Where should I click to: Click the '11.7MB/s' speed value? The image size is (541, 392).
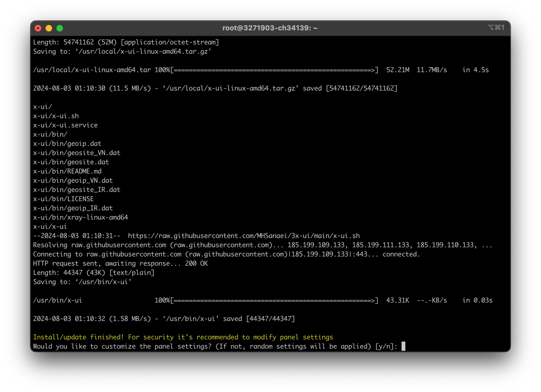click(432, 70)
